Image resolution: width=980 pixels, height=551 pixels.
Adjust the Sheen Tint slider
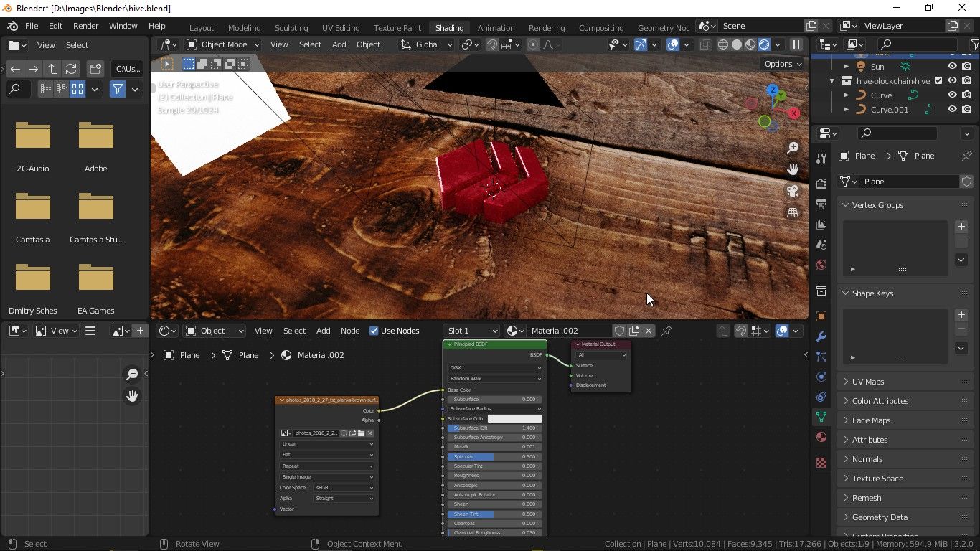(495, 514)
